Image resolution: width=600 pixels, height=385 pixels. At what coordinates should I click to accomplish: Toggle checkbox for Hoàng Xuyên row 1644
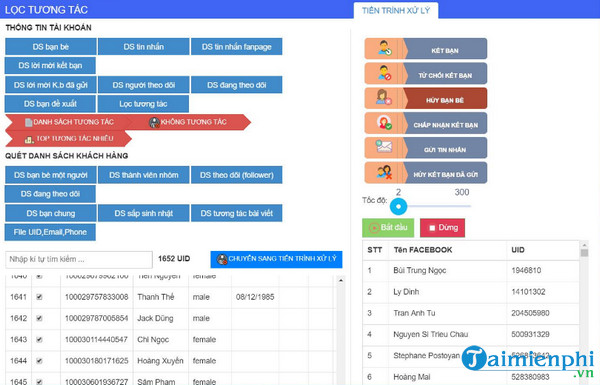(x=39, y=361)
